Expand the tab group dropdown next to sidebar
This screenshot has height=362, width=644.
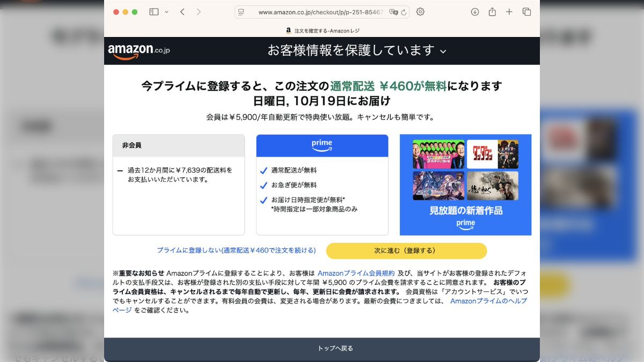(166, 11)
